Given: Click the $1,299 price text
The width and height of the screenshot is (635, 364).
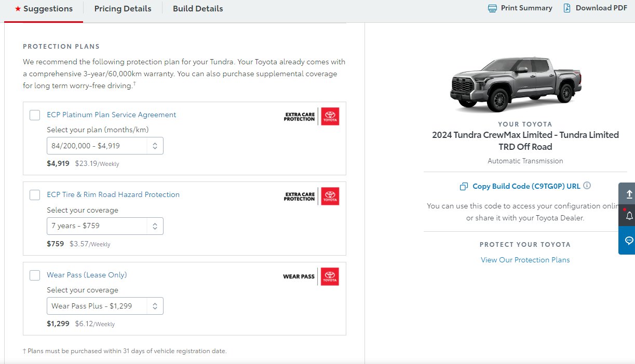Looking at the screenshot, I should (58, 324).
